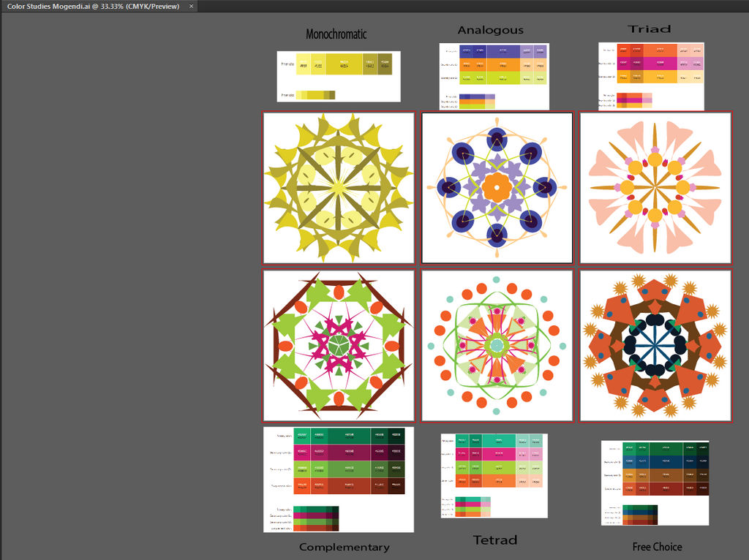Click the tetrad orange swatch row
The height and width of the screenshot is (560, 749).
point(499,480)
